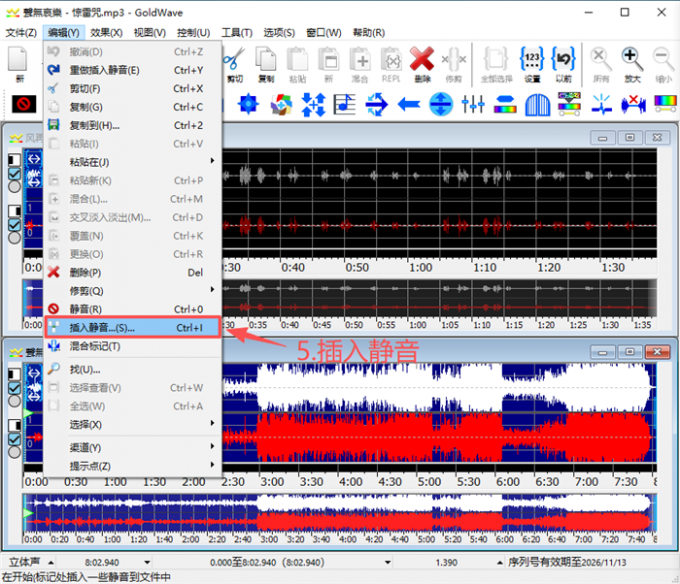Click the red no-entry stop icon in effects bar
This screenshot has height=584, width=680.
(24, 104)
